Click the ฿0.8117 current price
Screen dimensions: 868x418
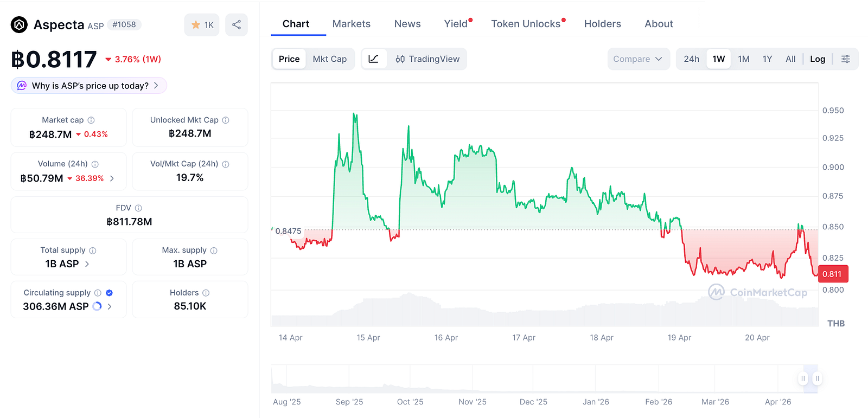click(x=54, y=59)
